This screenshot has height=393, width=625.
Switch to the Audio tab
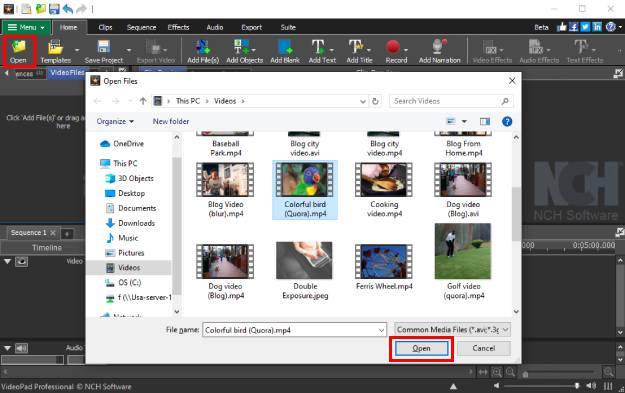tap(214, 27)
